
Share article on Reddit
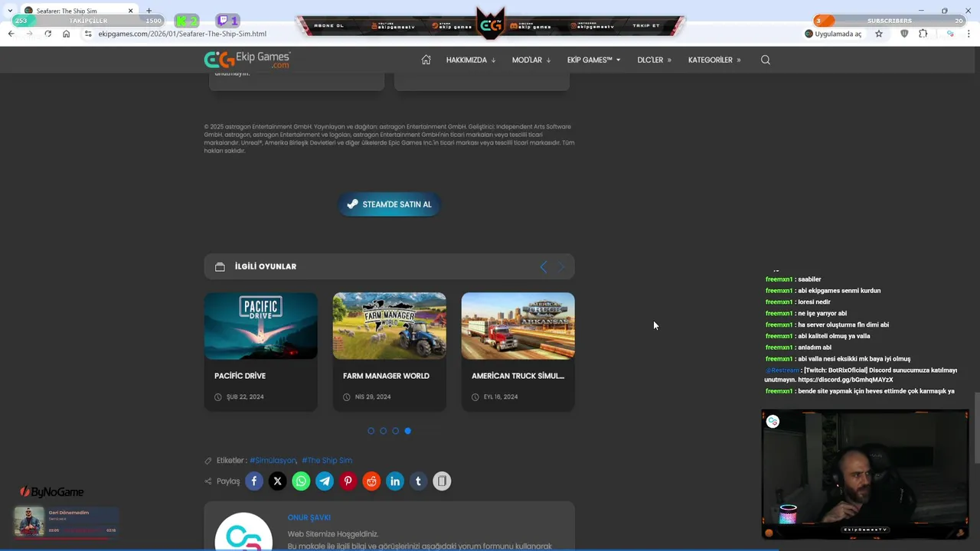pyautogui.click(x=371, y=481)
